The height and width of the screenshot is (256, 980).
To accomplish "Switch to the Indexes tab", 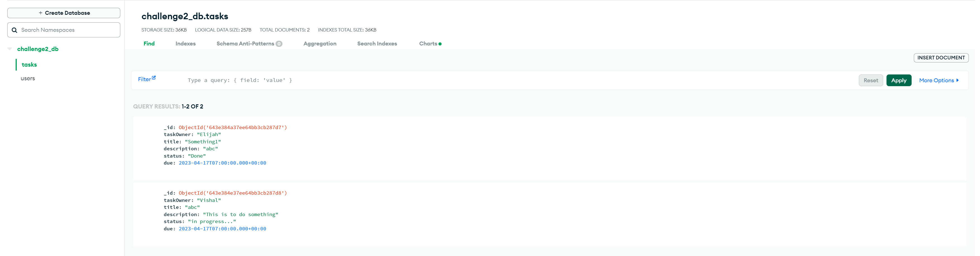I will tap(185, 43).
